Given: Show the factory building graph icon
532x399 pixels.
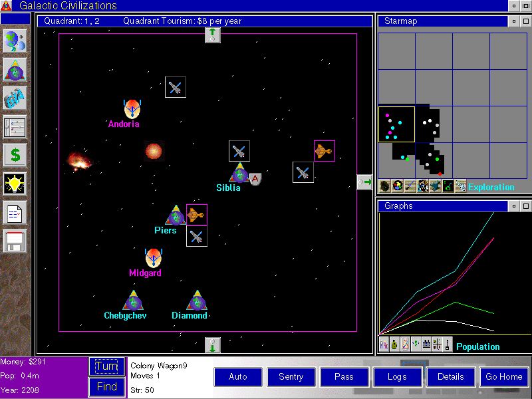Looking at the screenshot, I should 426,344.
